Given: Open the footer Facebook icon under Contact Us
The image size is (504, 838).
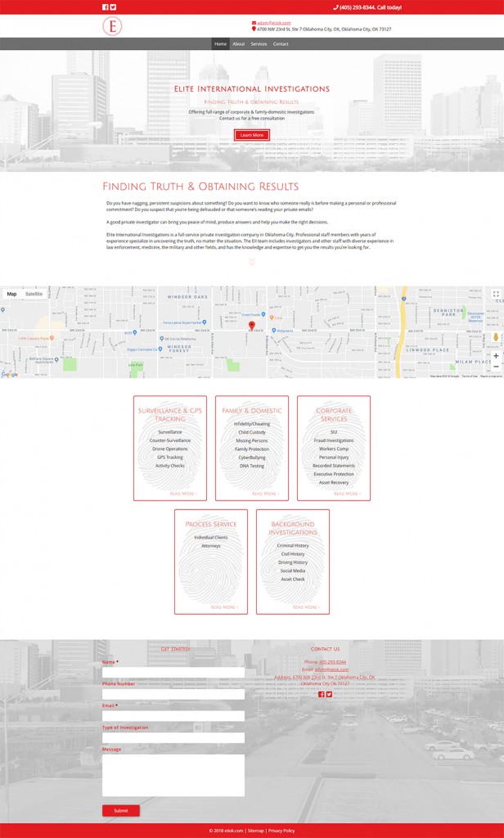Looking at the screenshot, I should tap(322, 694).
